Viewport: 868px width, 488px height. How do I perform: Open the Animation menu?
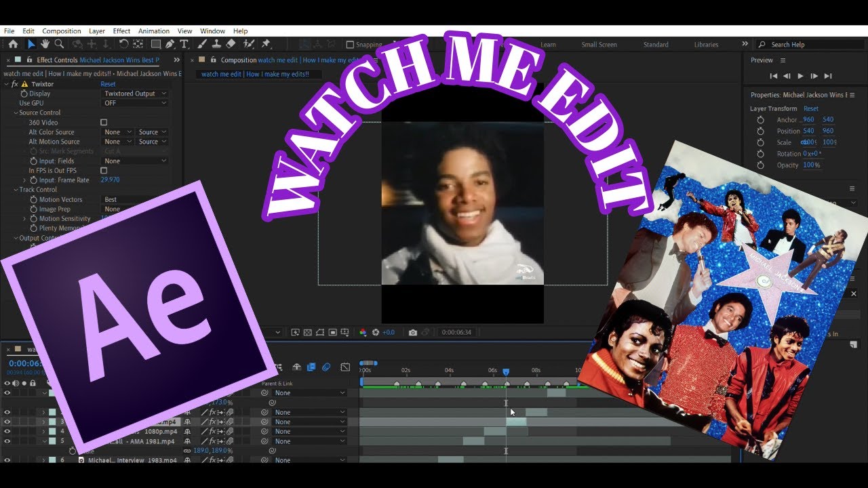pyautogui.click(x=154, y=31)
